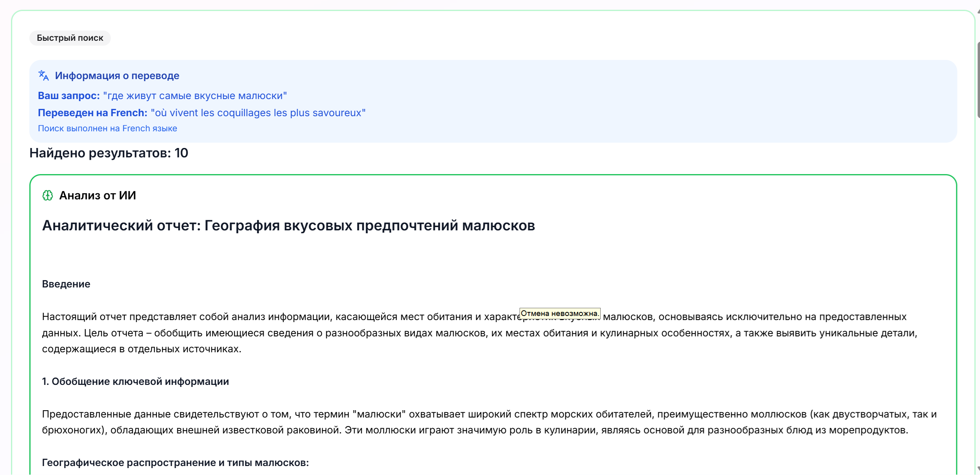This screenshot has height=475, width=980.
Task: Collapse the Анализ от ИИ report panel
Action: [97, 195]
